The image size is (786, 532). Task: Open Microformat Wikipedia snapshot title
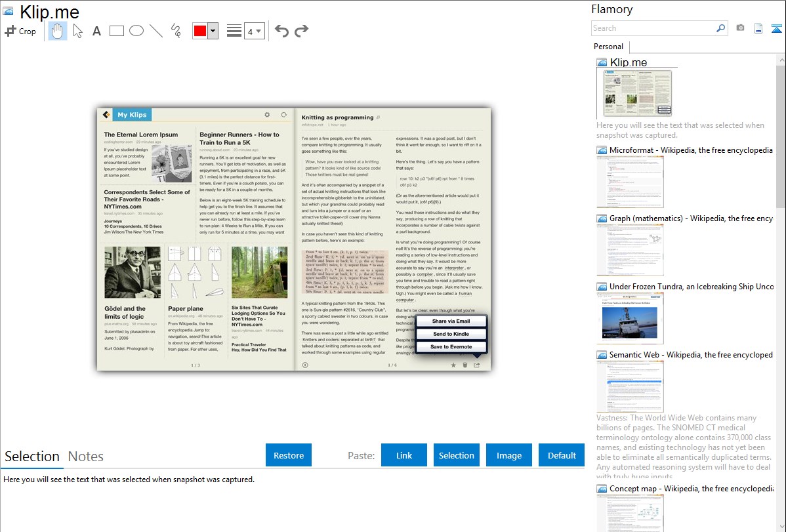coord(691,150)
